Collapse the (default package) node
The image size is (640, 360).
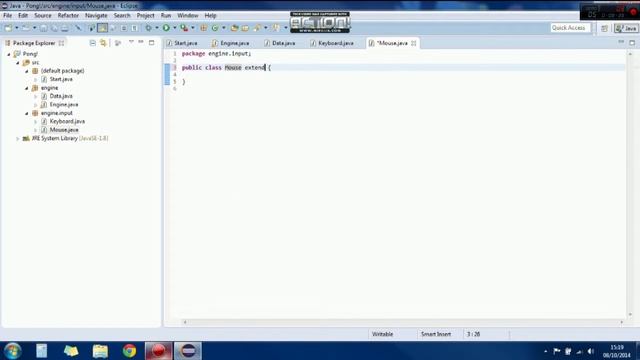coord(27,71)
